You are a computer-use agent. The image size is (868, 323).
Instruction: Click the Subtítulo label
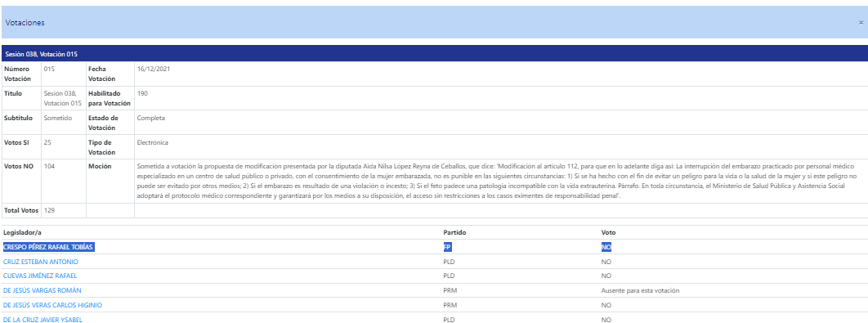coord(18,118)
